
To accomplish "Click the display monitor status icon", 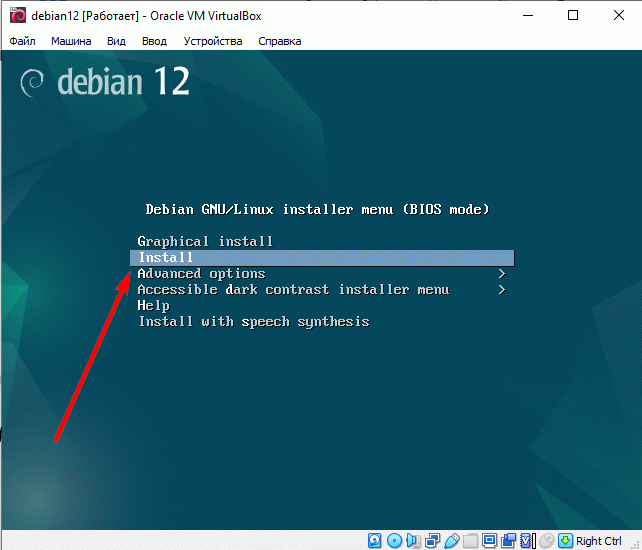I will [490, 541].
